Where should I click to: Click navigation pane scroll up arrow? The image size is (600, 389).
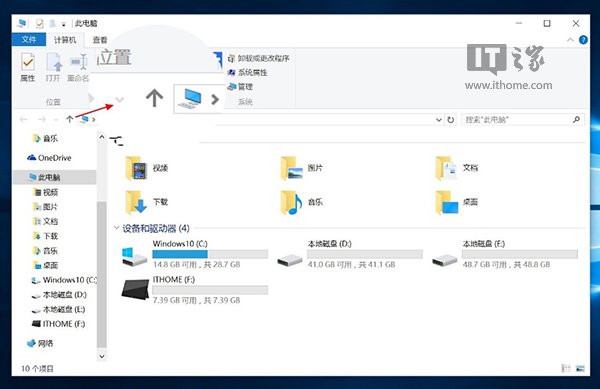[102, 137]
